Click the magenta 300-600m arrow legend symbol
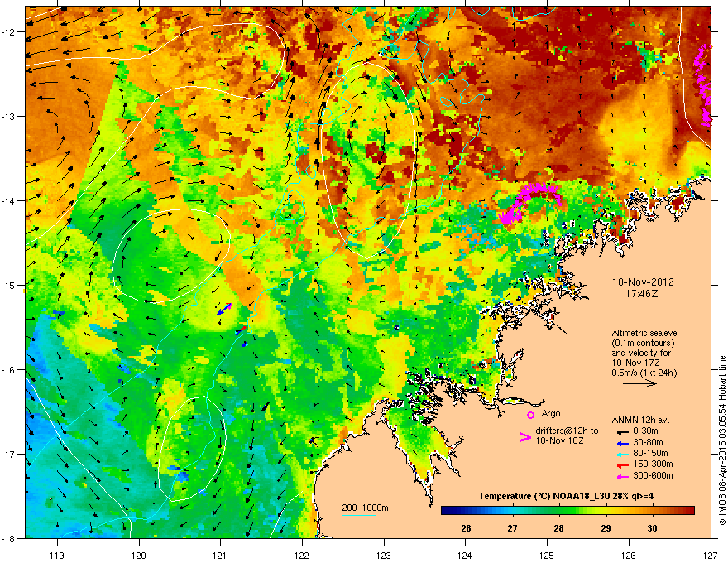Viewport: 728px width, 563px height. coord(621,476)
